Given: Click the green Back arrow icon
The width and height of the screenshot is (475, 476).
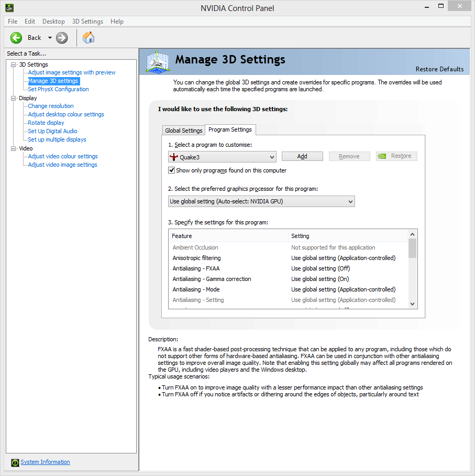Looking at the screenshot, I should pyautogui.click(x=16, y=38).
